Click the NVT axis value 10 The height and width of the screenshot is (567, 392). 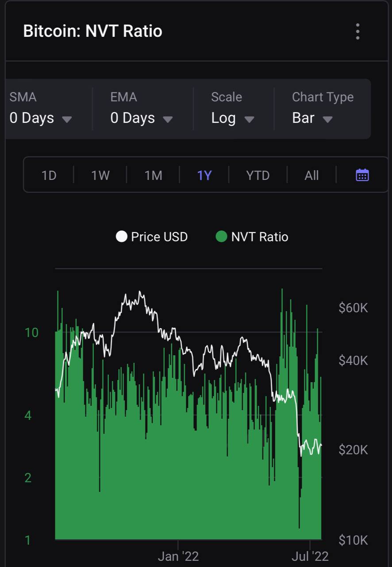pyautogui.click(x=31, y=332)
